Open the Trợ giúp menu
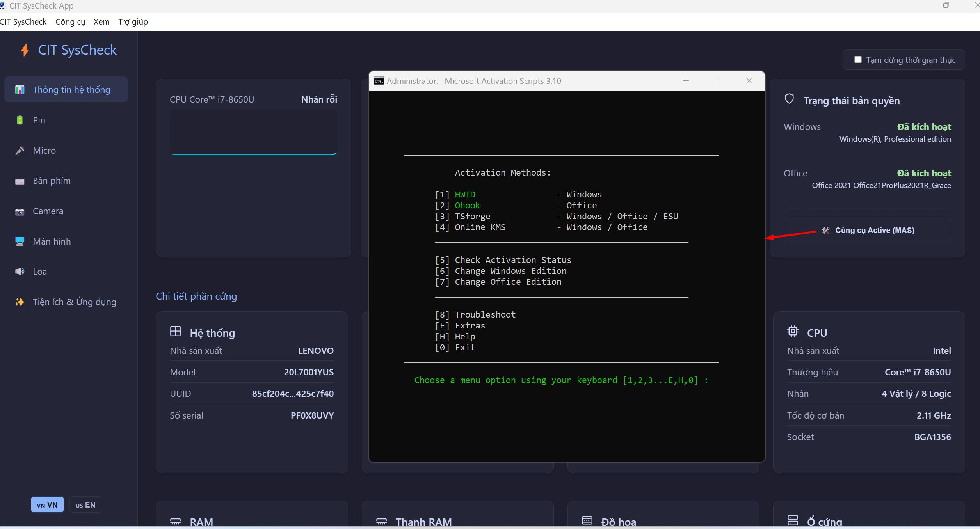This screenshot has height=529, width=980. 133,22
